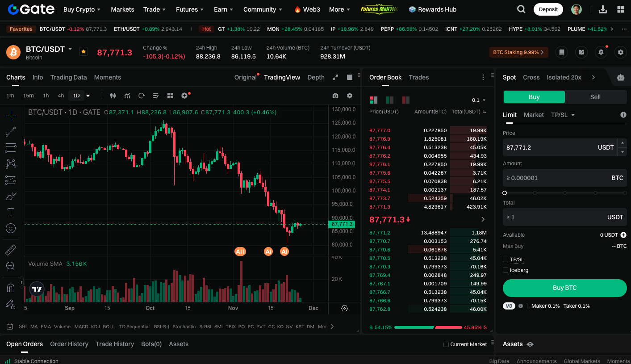Click the app download icon in the header
The width and height of the screenshot is (631, 364).
(x=602, y=9)
